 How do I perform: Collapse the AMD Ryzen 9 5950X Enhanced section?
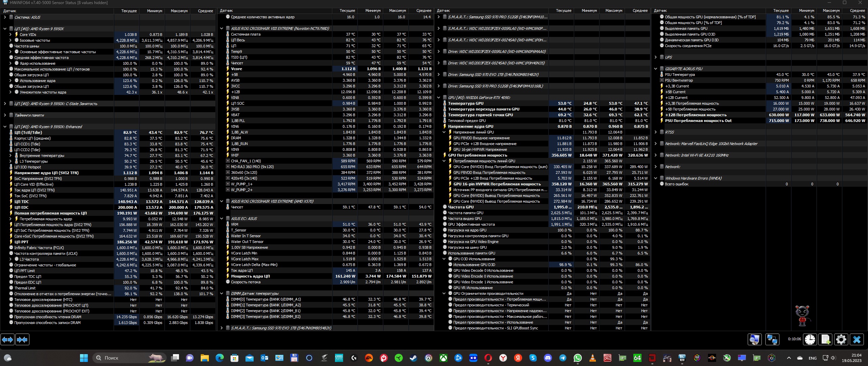pos(5,127)
